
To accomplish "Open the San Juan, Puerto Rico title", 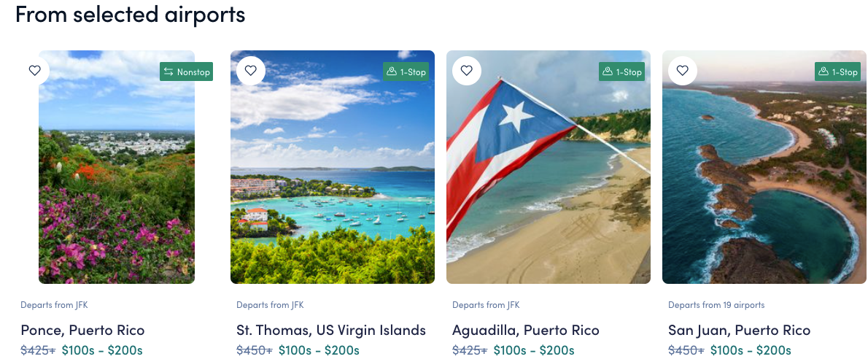I will (740, 331).
